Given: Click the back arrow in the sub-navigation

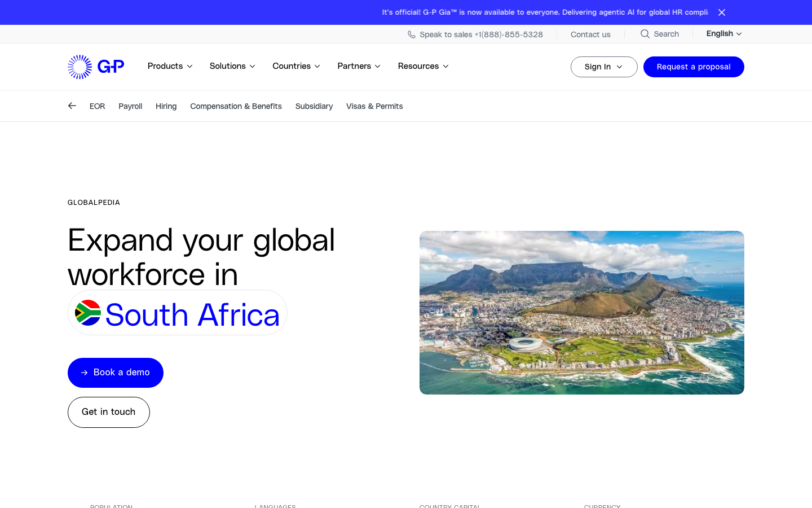Looking at the screenshot, I should [72, 106].
